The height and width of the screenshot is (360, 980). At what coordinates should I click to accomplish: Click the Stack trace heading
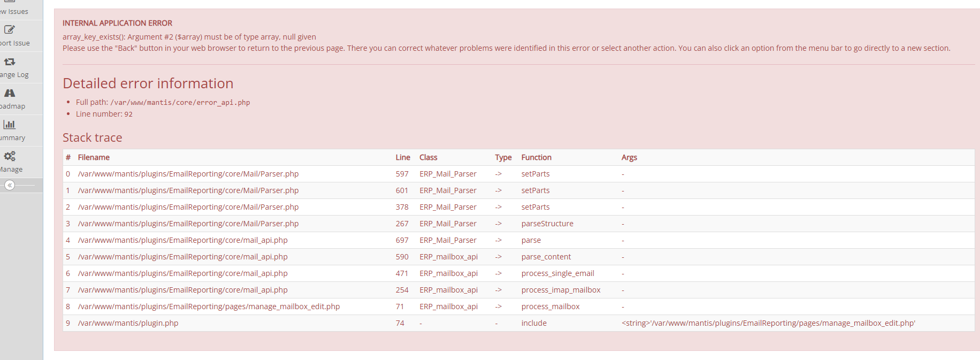93,137
